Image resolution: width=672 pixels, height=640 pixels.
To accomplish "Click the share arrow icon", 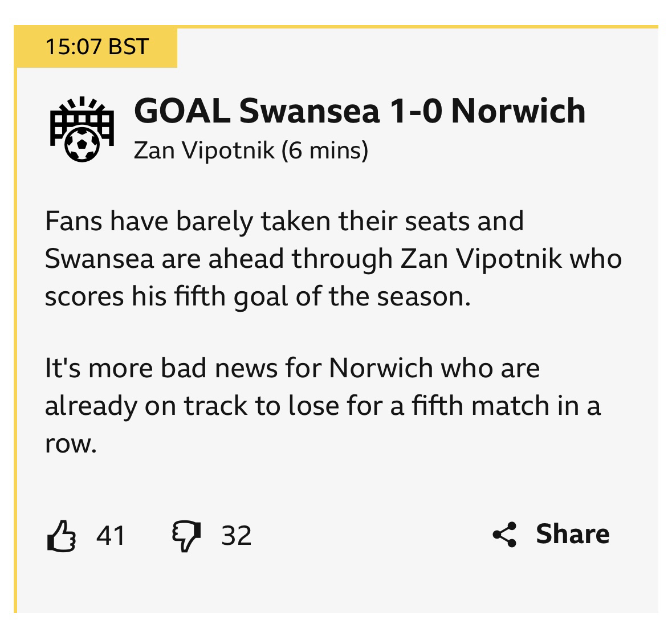I will [x=504, y=535].
